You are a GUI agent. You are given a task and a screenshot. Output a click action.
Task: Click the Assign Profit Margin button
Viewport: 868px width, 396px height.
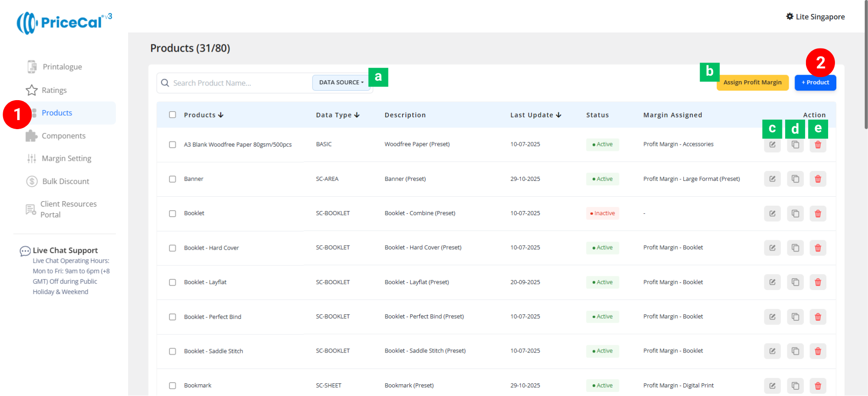752,82
